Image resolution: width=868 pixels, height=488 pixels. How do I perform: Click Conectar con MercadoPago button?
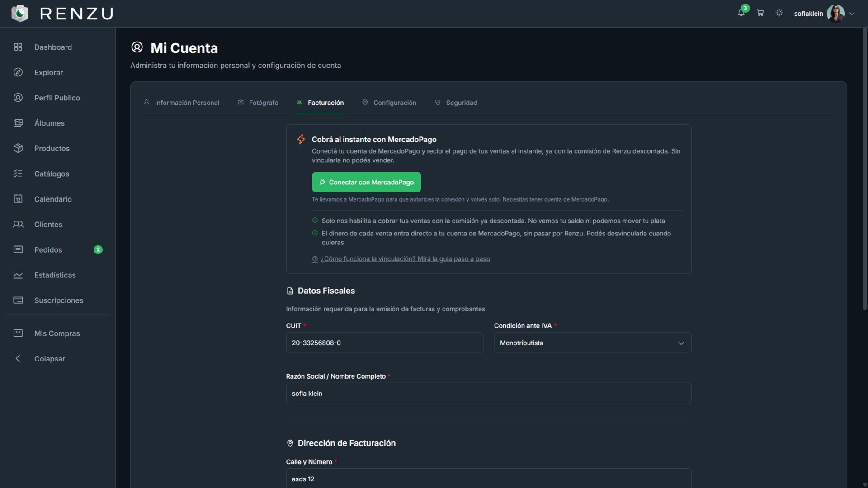pos(366,182)
